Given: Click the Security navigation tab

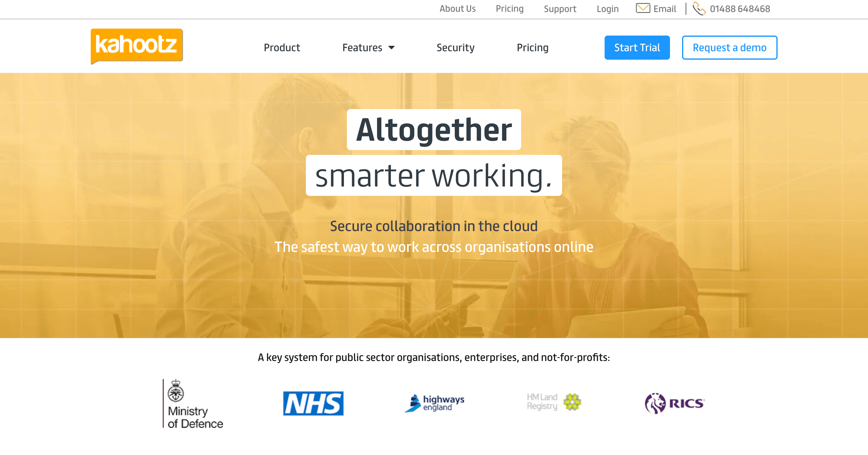Looking at the screenshot, I should click(x=456, y=48).
